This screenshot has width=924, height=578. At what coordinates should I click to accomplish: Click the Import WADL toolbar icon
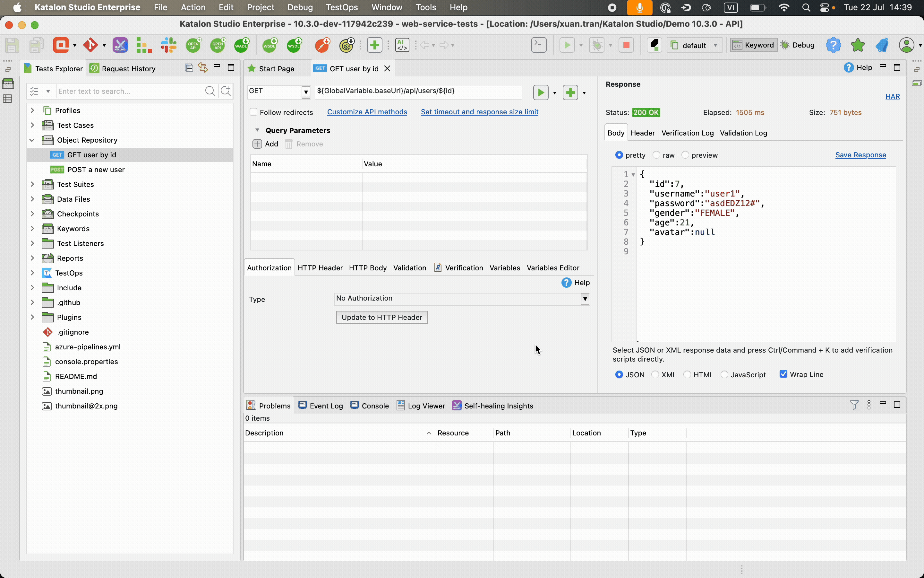coord(241,45)
